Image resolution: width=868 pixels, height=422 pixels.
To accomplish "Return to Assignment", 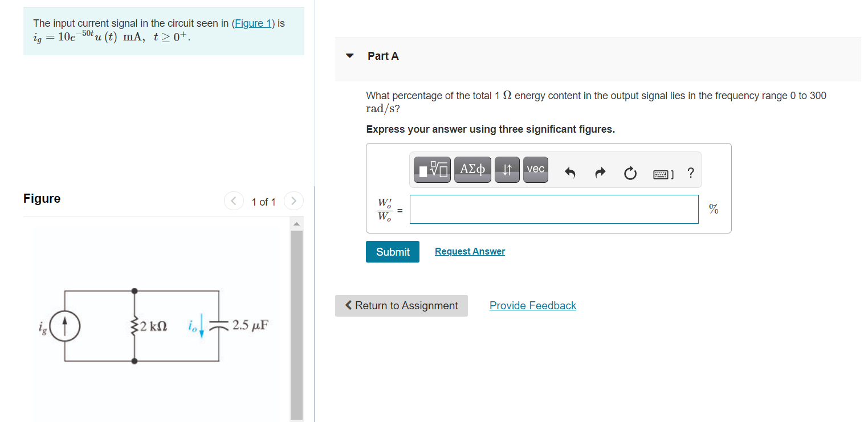I will 401,305.
